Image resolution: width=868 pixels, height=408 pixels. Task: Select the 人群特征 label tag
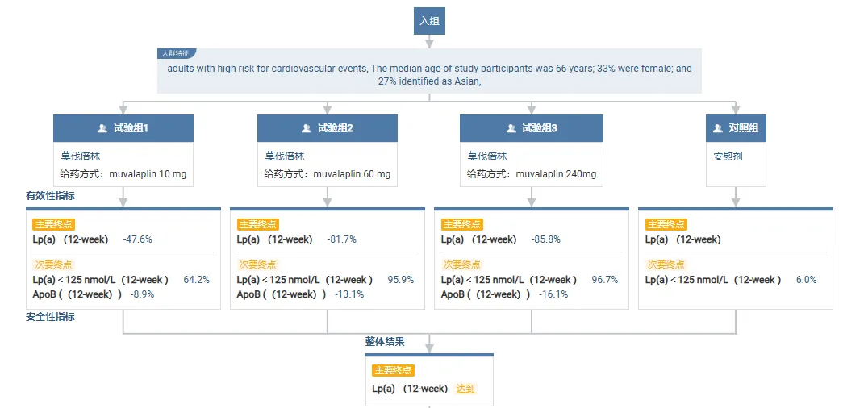(175, 53)
